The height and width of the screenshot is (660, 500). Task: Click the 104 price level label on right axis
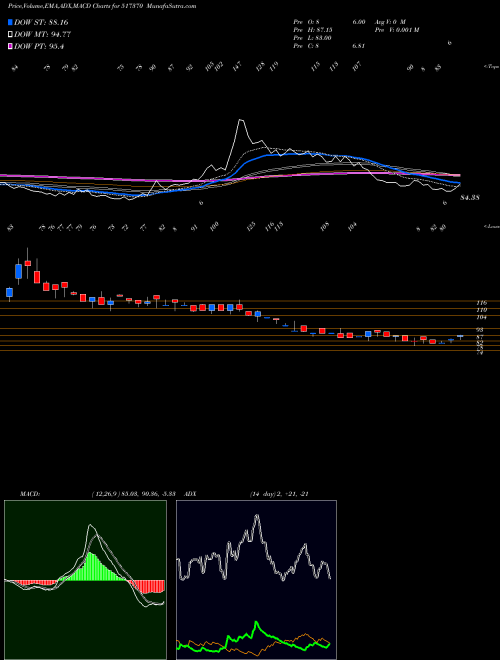click(481, 317)
